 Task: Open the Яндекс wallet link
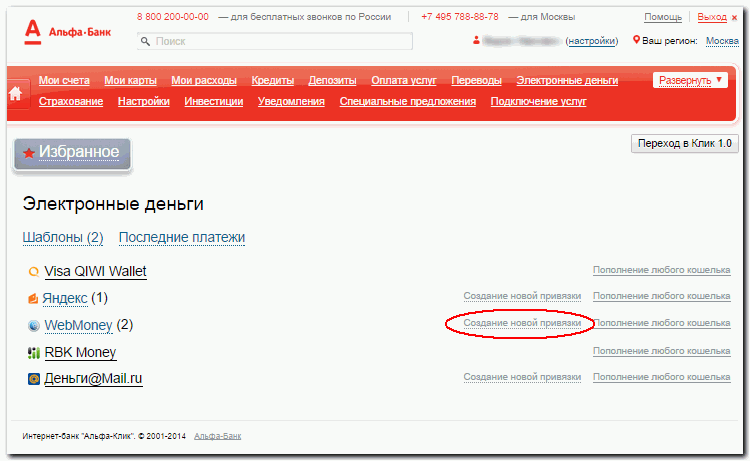pyautogui.click(x=65, y=298)
